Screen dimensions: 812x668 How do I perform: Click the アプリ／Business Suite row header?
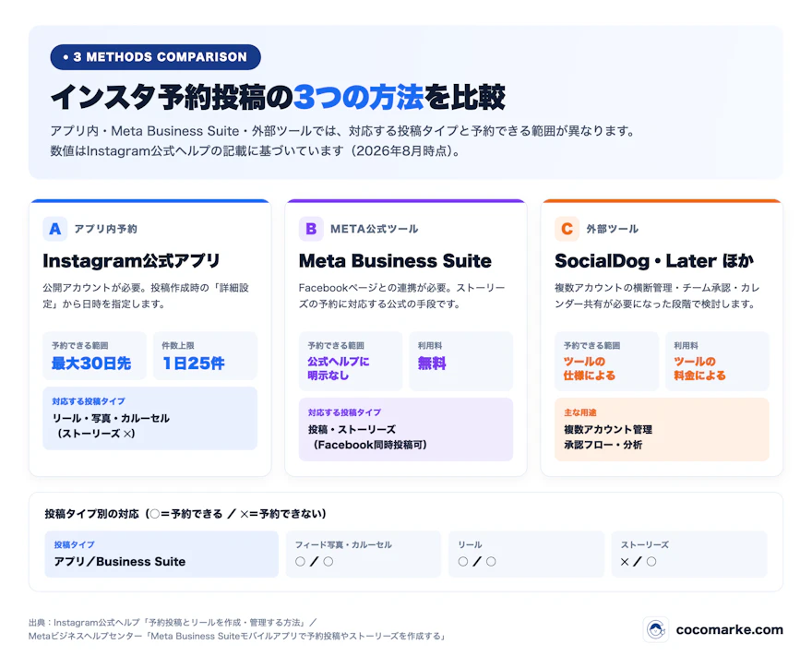[161, 555]
